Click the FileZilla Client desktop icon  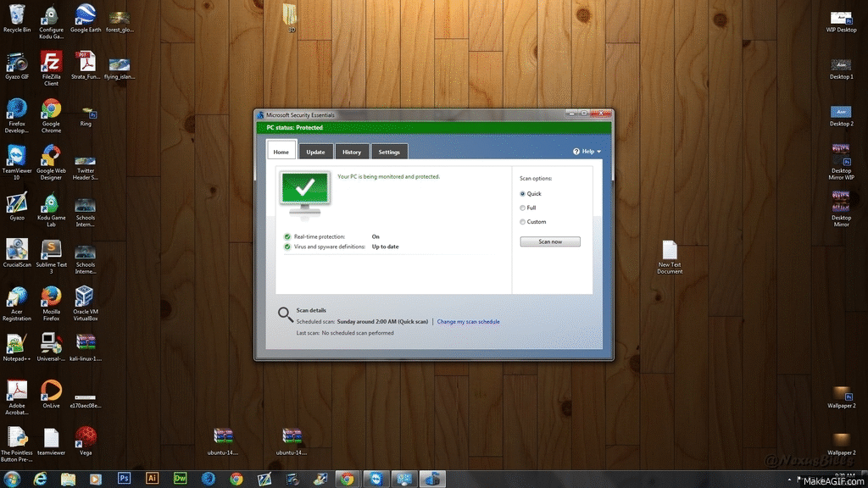click(x=51, y=63)
